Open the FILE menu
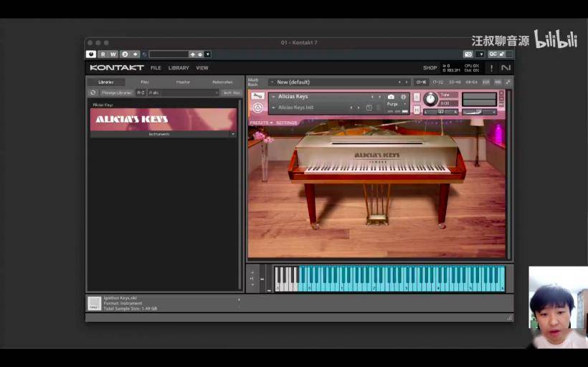The width and height of the screenshot is (588, 367). (x=156, y=68)
